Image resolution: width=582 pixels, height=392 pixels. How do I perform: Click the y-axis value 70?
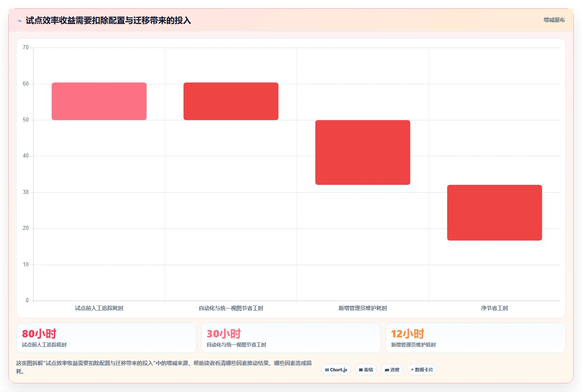[26, 48]
